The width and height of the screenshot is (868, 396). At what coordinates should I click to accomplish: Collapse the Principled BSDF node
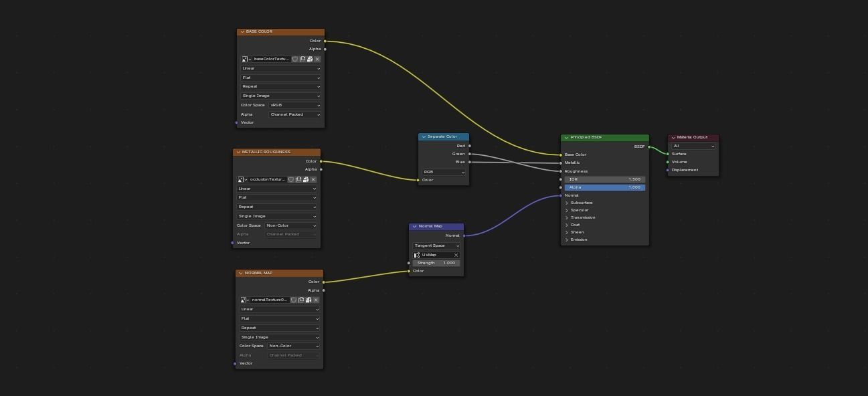tap(566, 137)
